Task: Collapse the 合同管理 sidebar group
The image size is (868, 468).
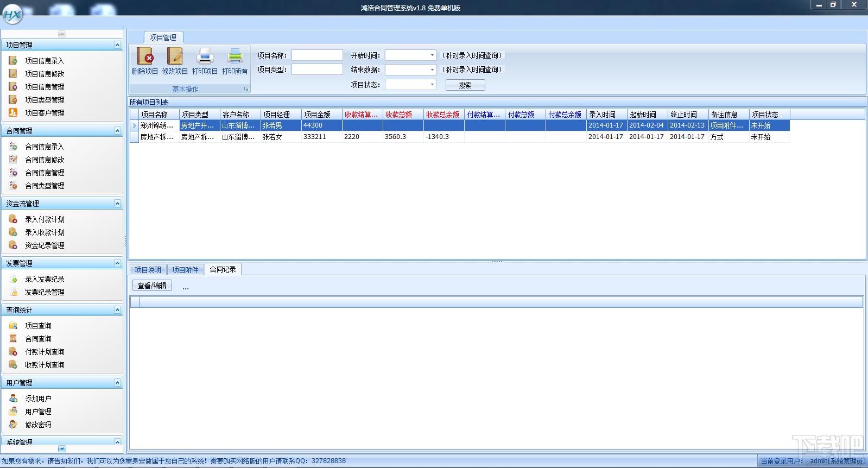Action: [x=117, y=131]
